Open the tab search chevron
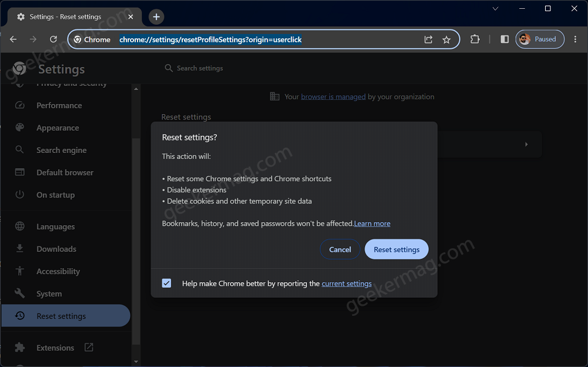Viewport: 588px width, 367px height. (495, 8)
